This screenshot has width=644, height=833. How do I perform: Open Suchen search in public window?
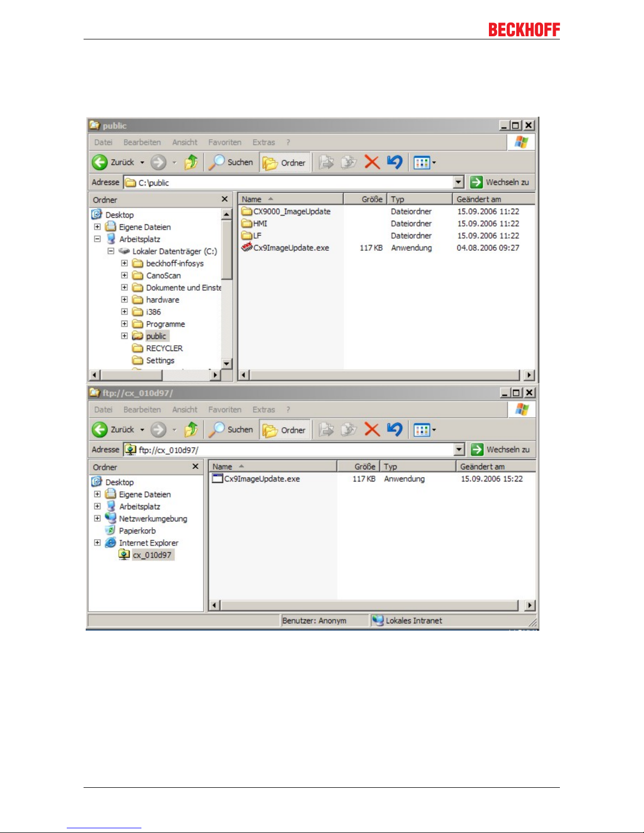[x=231, y=162]
